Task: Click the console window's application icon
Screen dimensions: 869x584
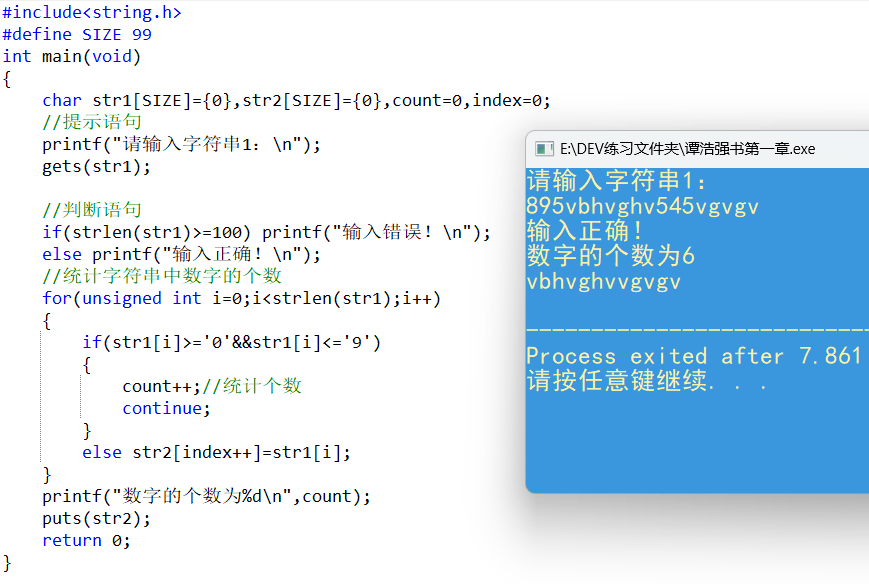Action: [544, 148]
